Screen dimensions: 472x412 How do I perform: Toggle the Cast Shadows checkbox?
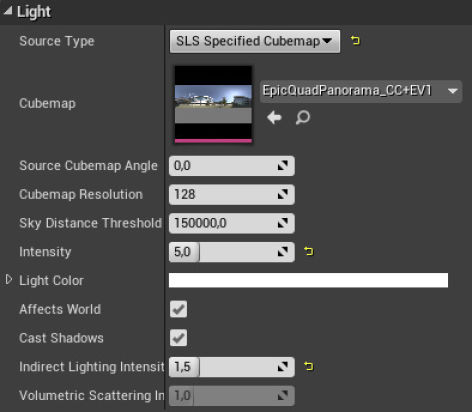[x=178, y=338]
